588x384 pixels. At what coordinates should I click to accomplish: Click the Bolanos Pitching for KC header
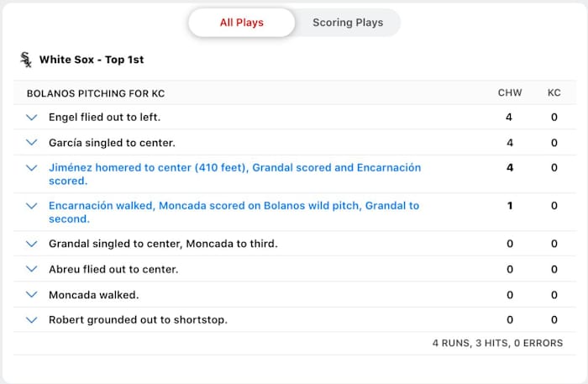(94, 92)
